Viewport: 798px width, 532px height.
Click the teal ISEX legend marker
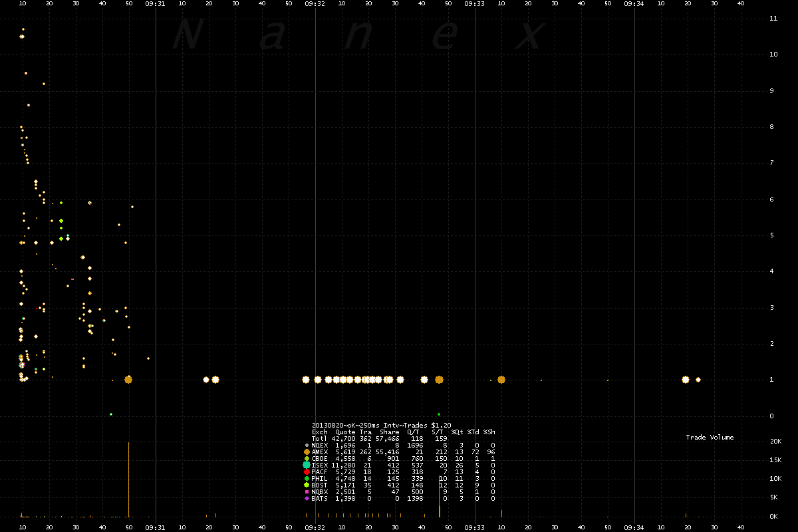tap(307, 465)
